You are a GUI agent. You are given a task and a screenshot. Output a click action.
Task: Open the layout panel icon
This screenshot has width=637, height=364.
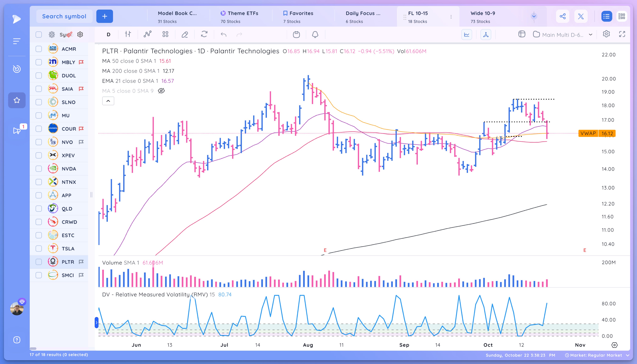tap(522, 34)
